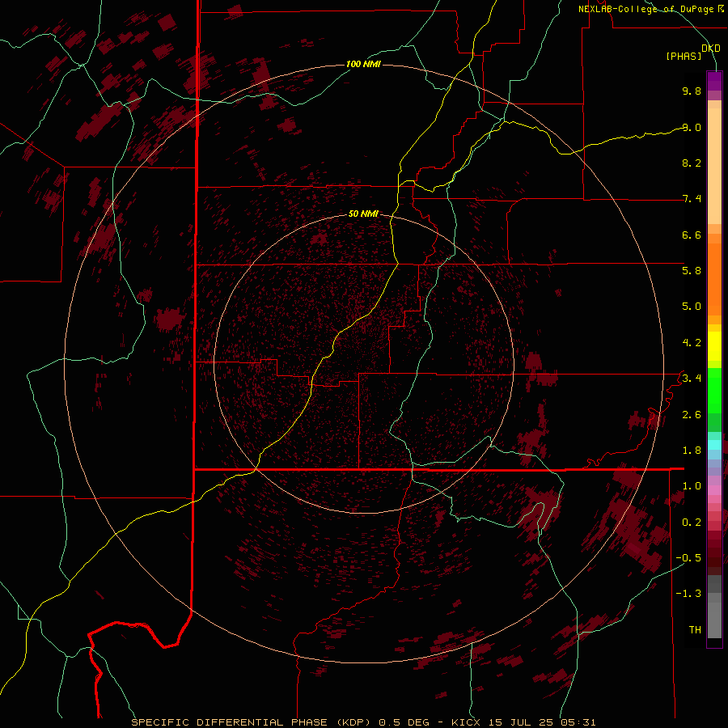Screen dimensions: 728x728
Task: Click the 0.2 scale value
Action: [x=692, y=523]
